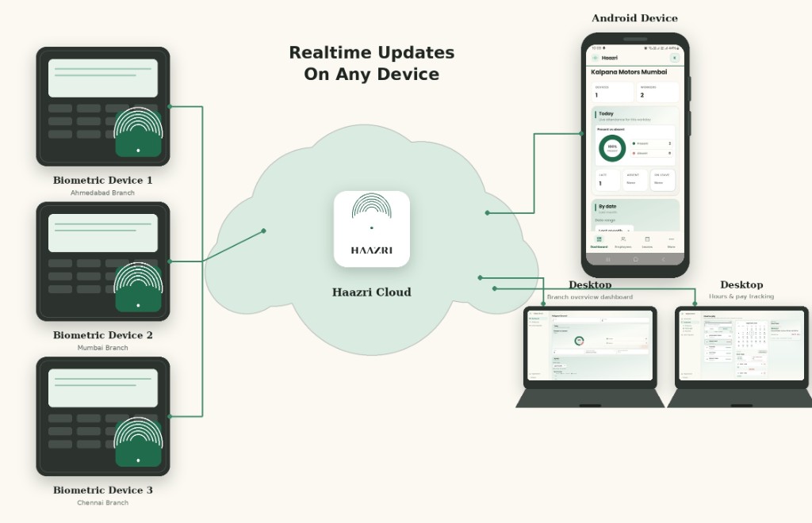Click the Biometric Device 3 label

pyautogui.click(x=102, y=490)
